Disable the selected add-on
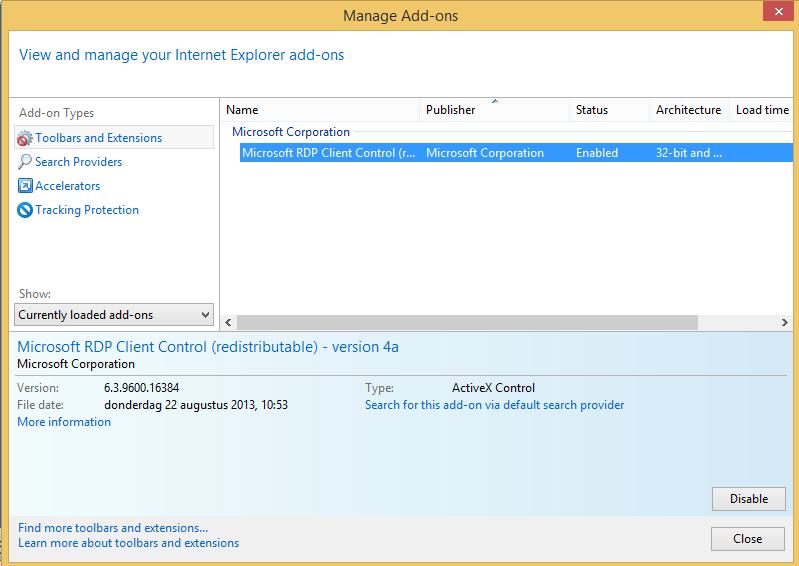 point(748,499)
